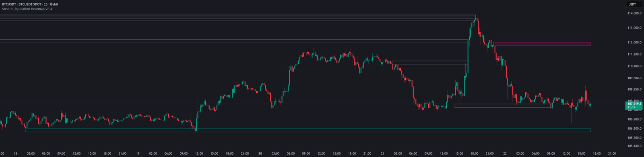Click the 110,400.0 price scale label
This screenshot has width=644, height=157.
pyautogui.click(x=634, y=66)
